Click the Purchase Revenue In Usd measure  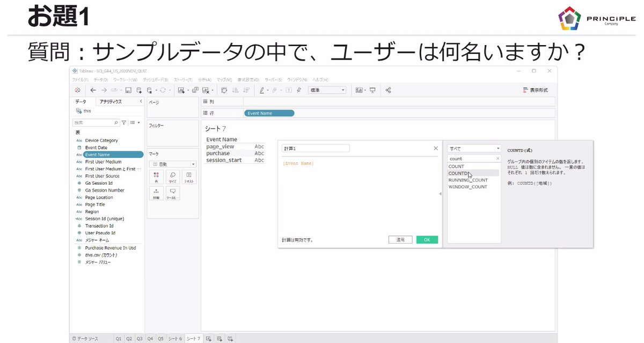click(110, 248)
